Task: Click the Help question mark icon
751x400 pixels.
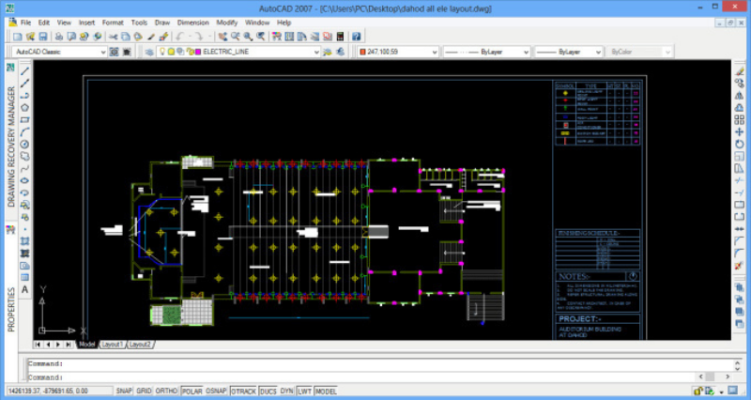Action: click(356, 36)
